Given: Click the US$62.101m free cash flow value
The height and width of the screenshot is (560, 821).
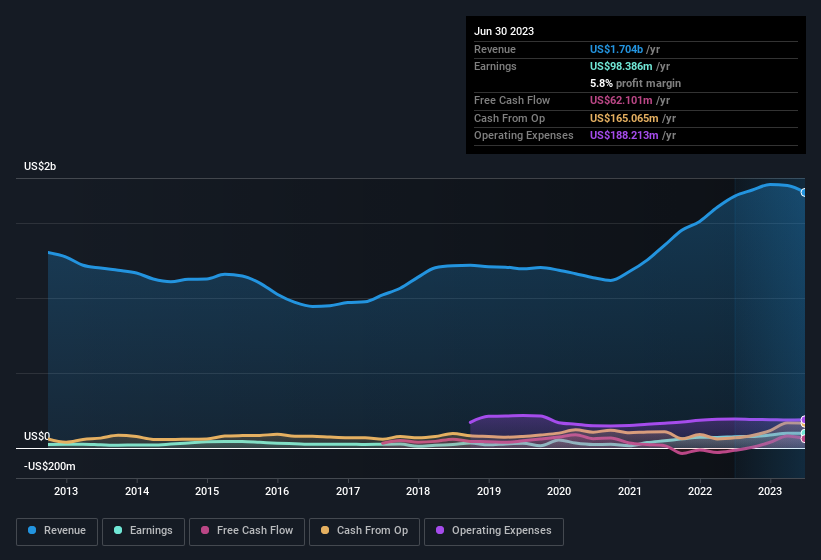Looking at the screenshot, I should [x=621, y=100].
